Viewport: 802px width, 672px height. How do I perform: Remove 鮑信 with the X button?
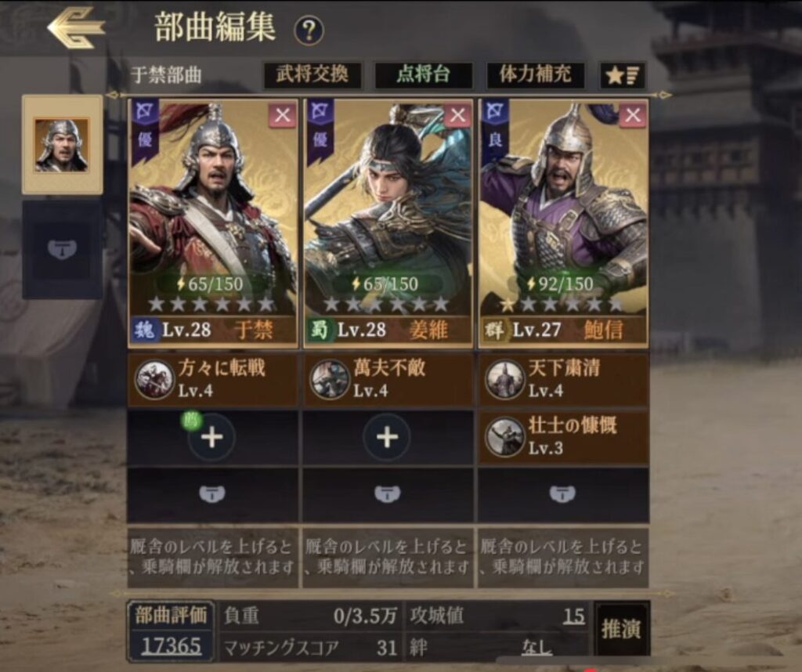pos(633,115)
